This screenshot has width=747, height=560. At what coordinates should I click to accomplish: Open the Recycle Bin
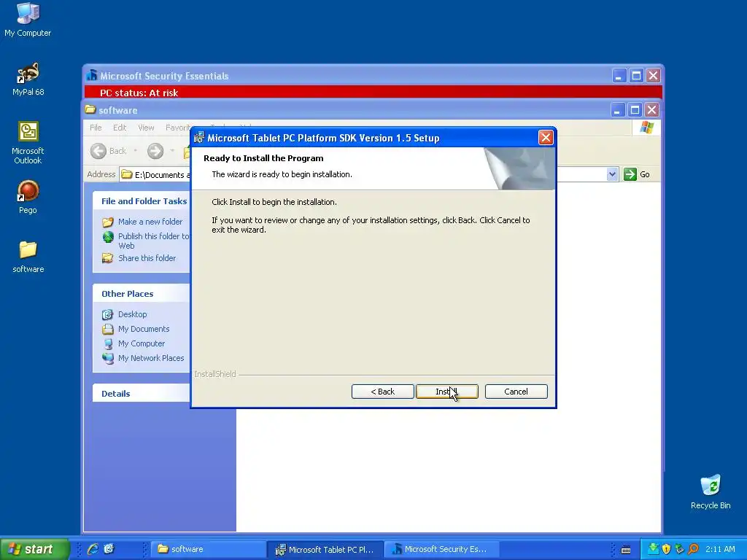coord(711,492)
